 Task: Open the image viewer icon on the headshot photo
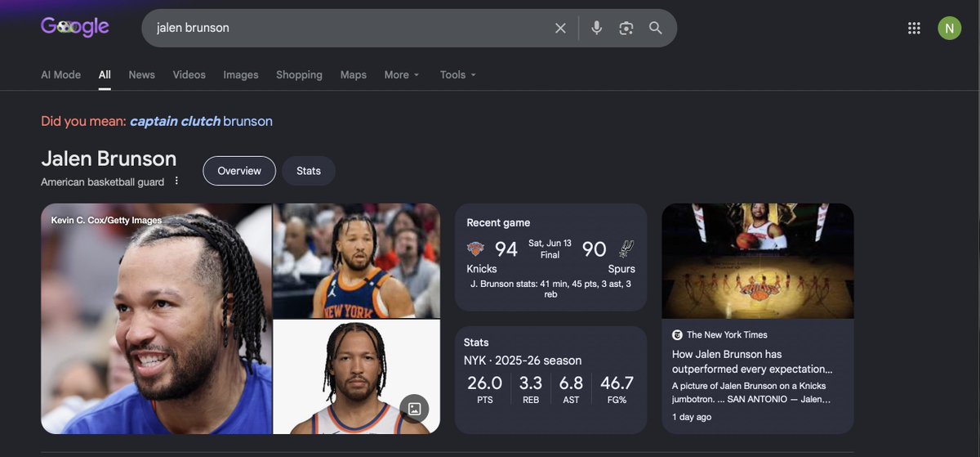[414, 409]
